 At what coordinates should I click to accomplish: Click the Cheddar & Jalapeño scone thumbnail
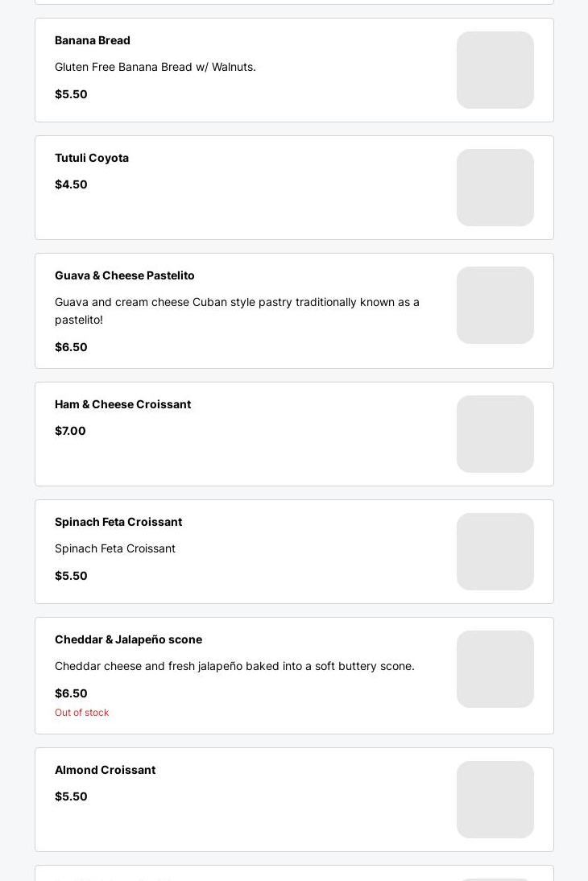[495, 669]
